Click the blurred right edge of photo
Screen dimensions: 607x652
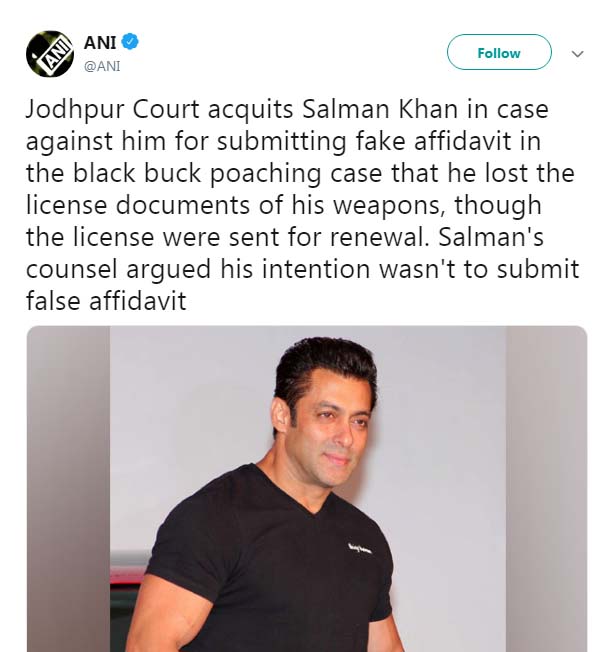(x=546, y=488)
